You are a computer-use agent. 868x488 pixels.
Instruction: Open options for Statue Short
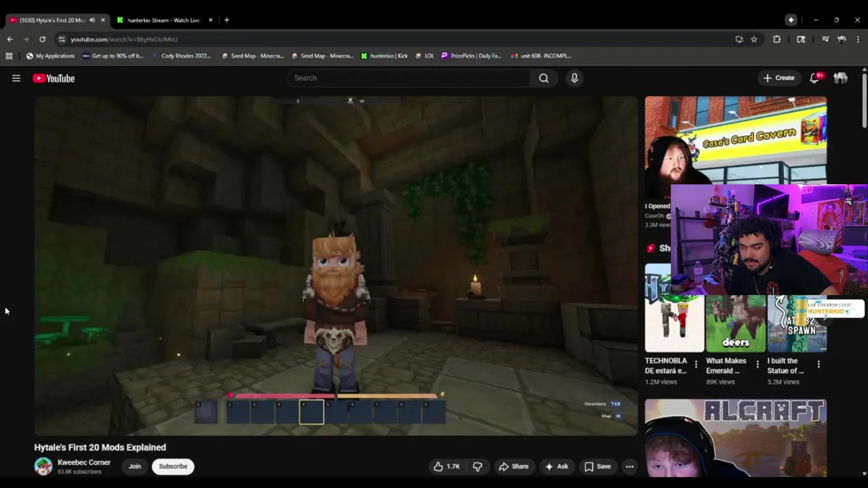point(818,365)
